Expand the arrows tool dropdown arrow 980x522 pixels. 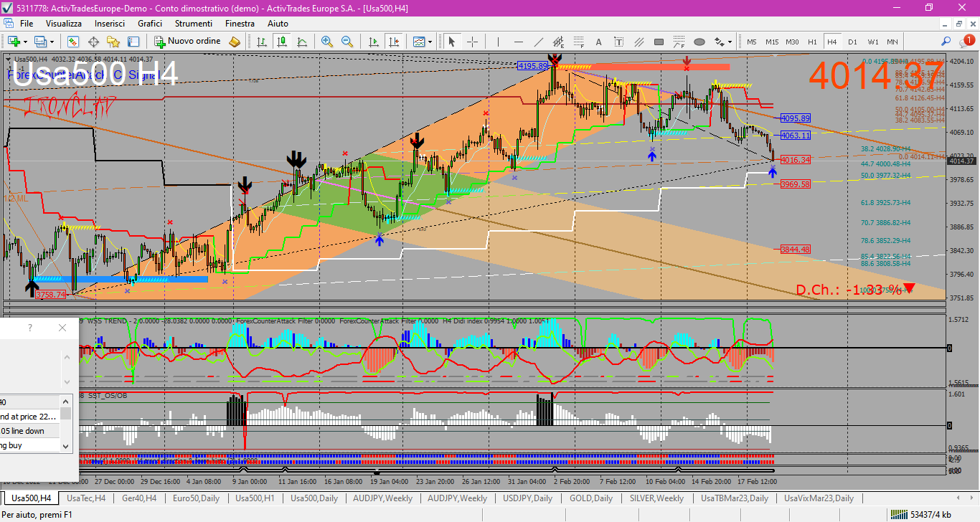(x=730, y=42)
